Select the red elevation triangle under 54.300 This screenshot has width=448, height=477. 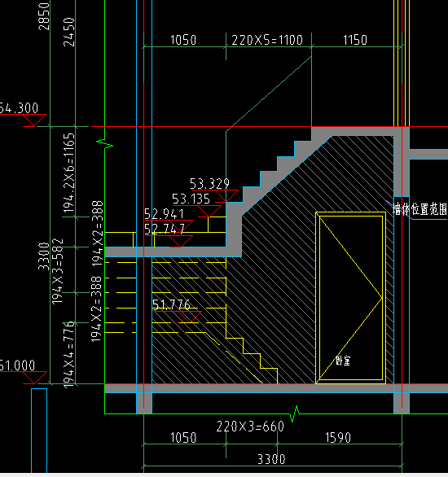click(34, 120)
